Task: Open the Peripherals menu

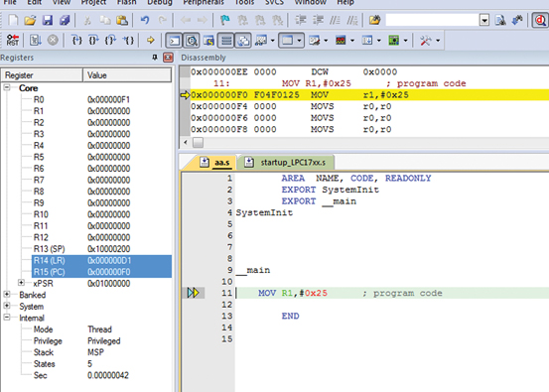Action: pyautogui.click(x=204, y=2)
